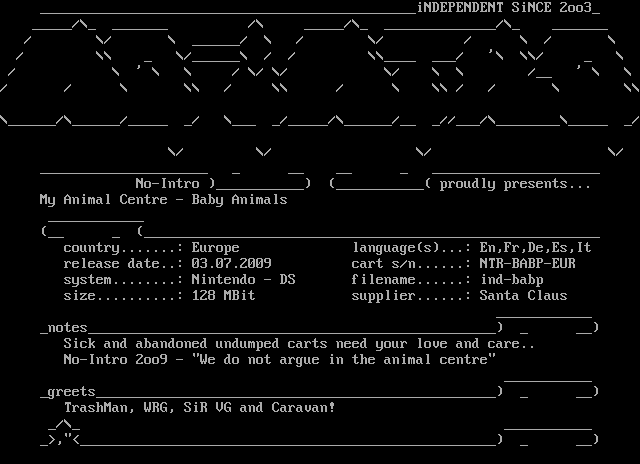The height and width of the screenshot is (464, 640).
Task: Click the 'iNDEPENDENT SiNCE 2oo3' header text
Action: coord(504,7)
